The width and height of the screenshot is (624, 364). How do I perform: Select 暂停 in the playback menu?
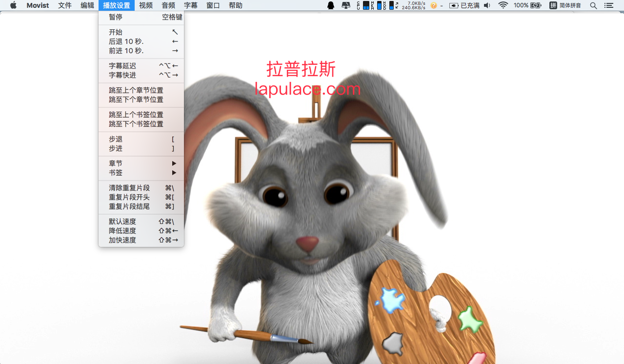click(141, 17)
